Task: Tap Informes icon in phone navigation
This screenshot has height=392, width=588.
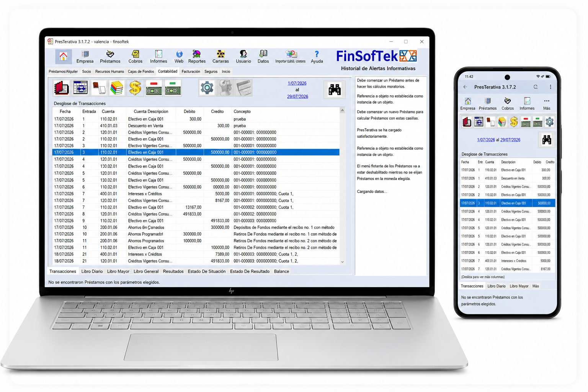Action: (527, 104)
